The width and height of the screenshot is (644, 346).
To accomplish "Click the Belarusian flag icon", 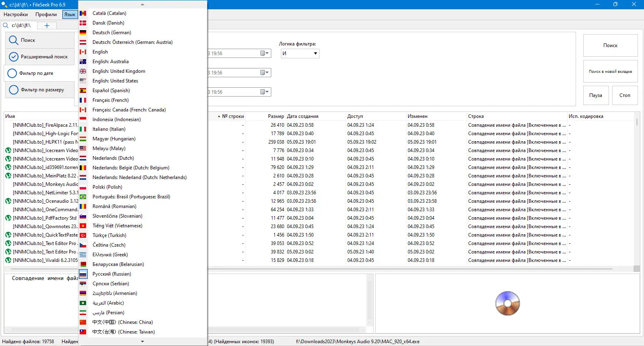I will pos(83,264).
